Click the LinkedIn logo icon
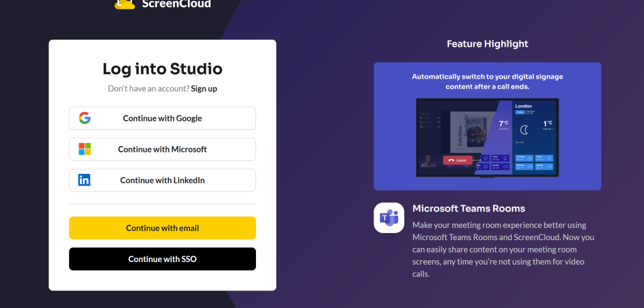Screen dimensions: 644x308 pyautogui.click(x=85, y=180)
